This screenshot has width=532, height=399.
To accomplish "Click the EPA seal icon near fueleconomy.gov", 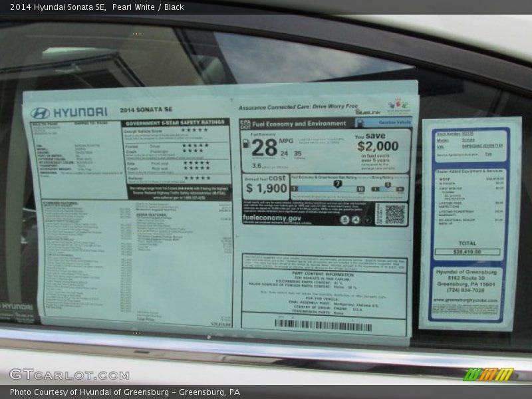I will (344, 220).
